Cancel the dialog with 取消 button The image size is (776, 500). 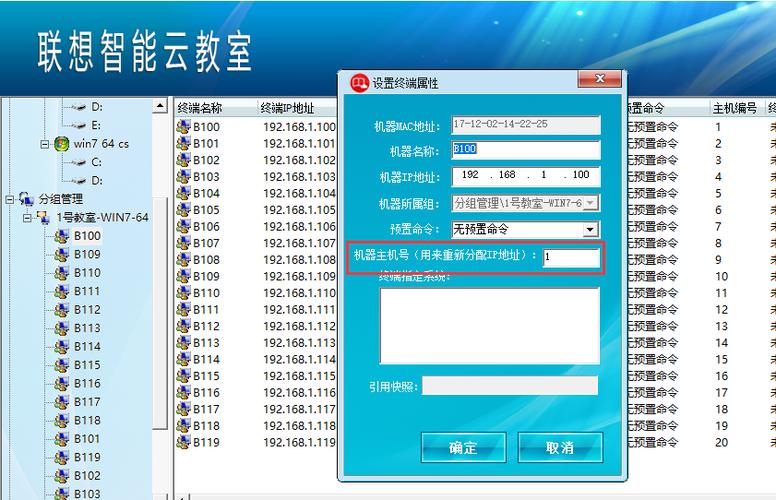point(560,448)
